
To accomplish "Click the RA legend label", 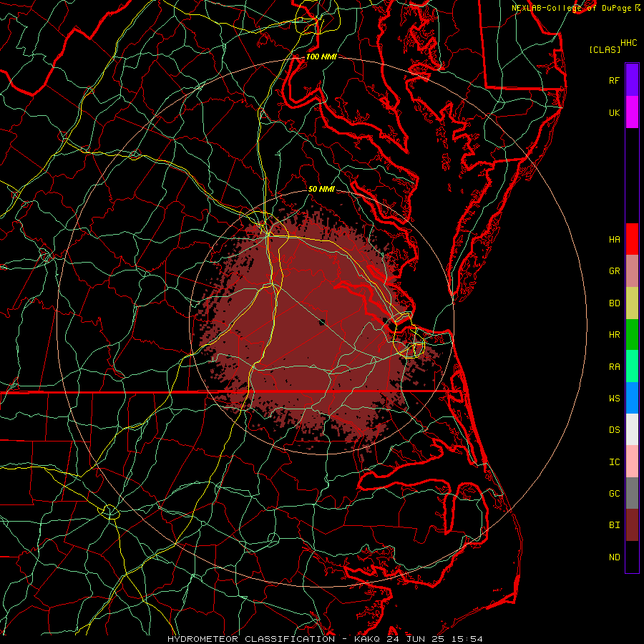I will 614,366.
